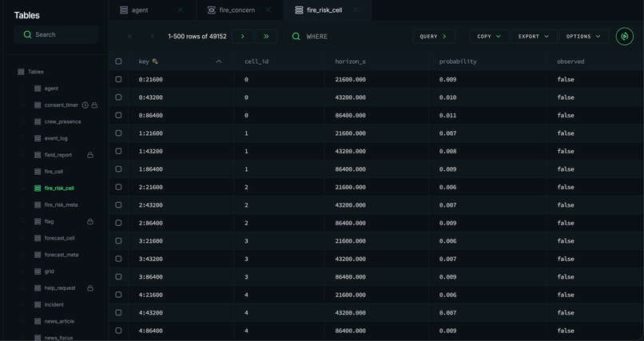Image resolution: width=644 pixels, height=341 pixels.
Task: Open the forecast_meta table
Action: (x=62, y=255)
